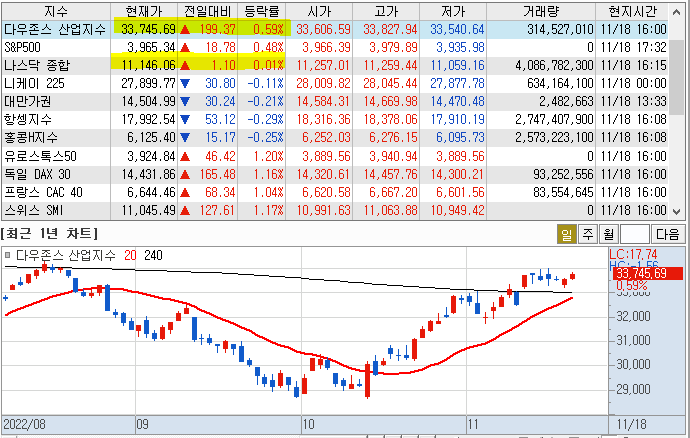Click the LC:17.74 indicator on chart
This screenshot has width=690, height=438.
(633, 254)
